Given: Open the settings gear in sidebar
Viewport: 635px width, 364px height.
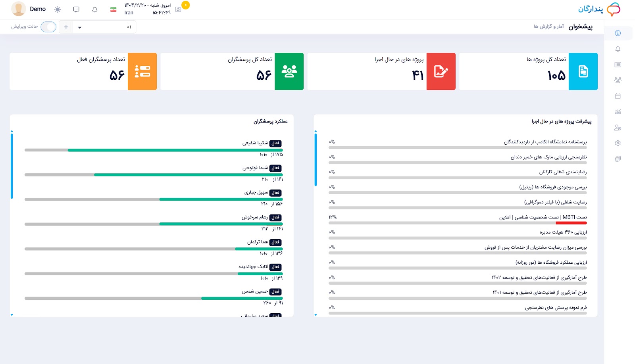Looking at the screenshot, I should click(618, 143).
